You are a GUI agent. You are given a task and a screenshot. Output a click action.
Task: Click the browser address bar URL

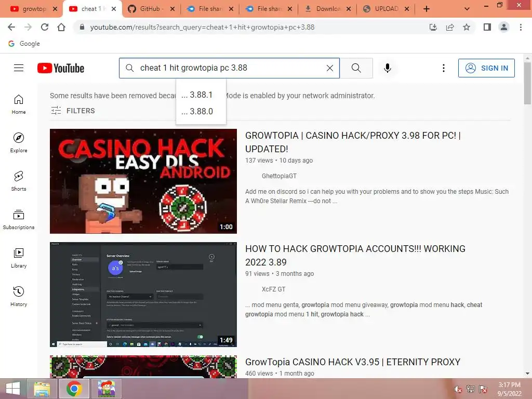[202, 27]
